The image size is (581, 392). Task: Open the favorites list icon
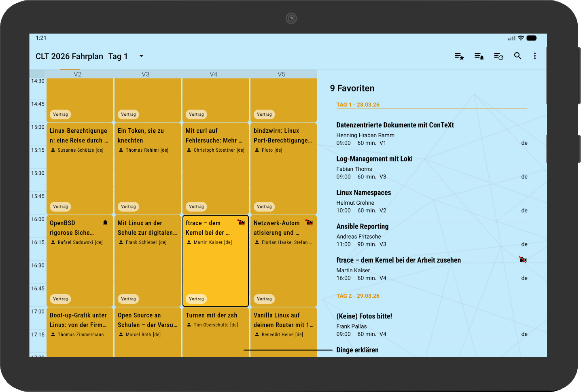click(x=459, y=56)
